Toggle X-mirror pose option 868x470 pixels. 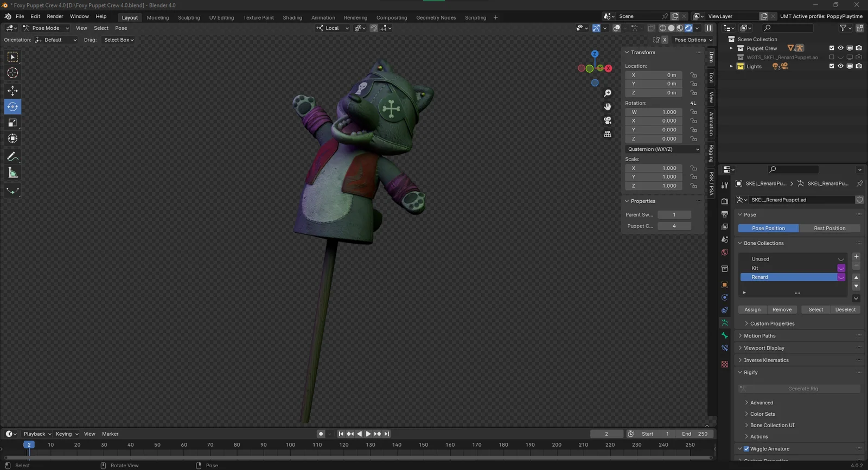(x=665, y=40)
